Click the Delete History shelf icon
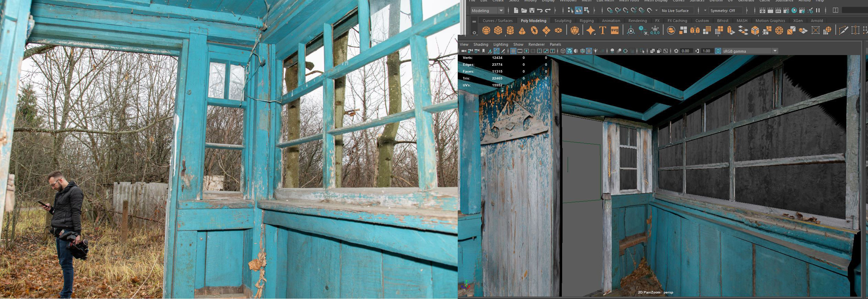Image resolution: width=868 pixels, height=299 pixels. pyautogui.click(x=643, y=30)
